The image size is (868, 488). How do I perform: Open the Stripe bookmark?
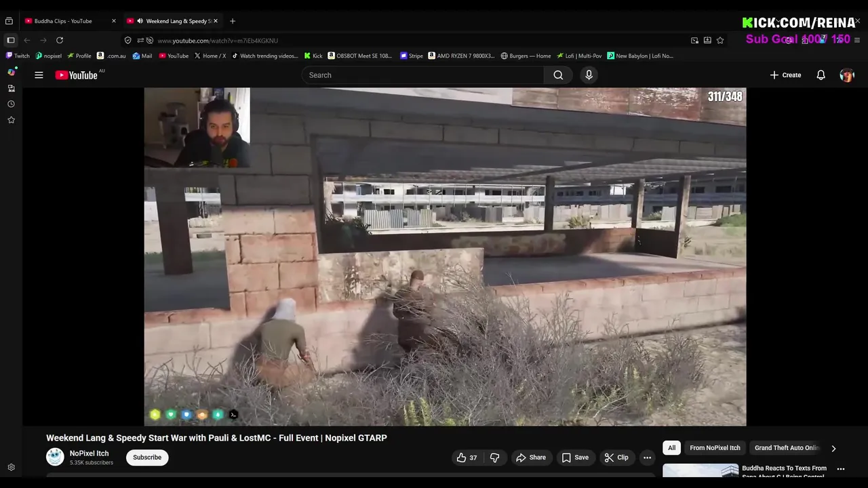(412, 56)
